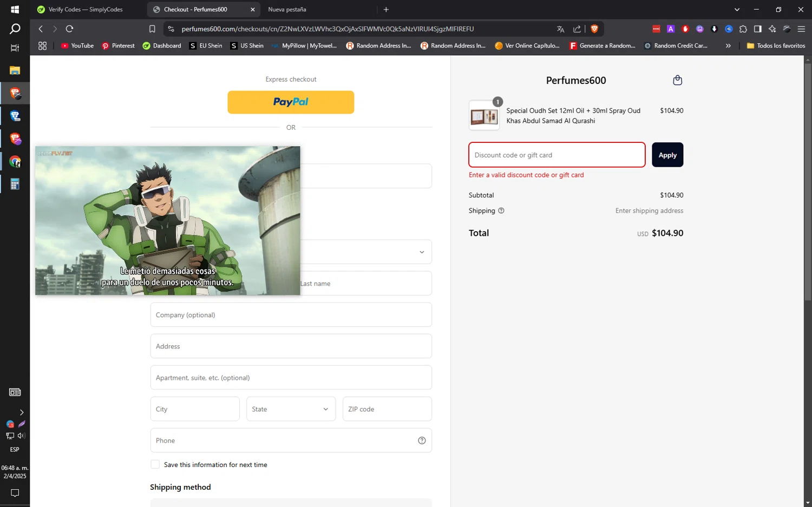Screen dimensions: 812x507
Task: Apply the discount code
Action: [x=667, y=155]
